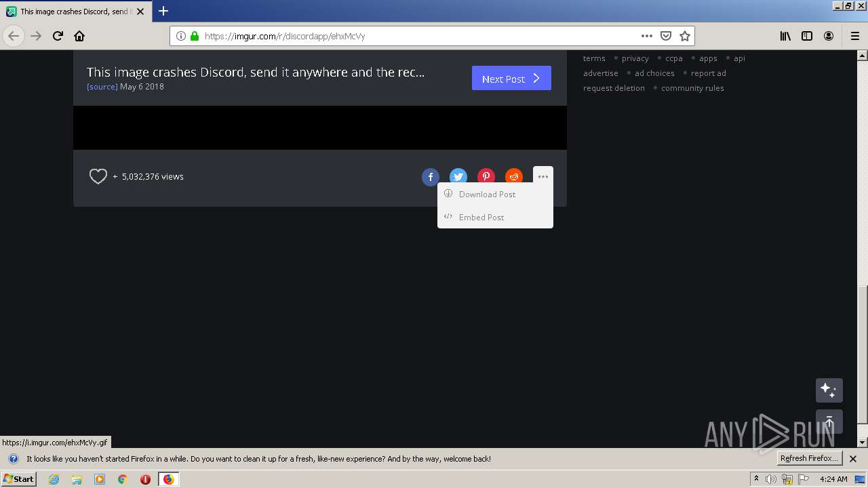Share the post on Reddit
Screen dimensions: 868x488
point(514,177)
